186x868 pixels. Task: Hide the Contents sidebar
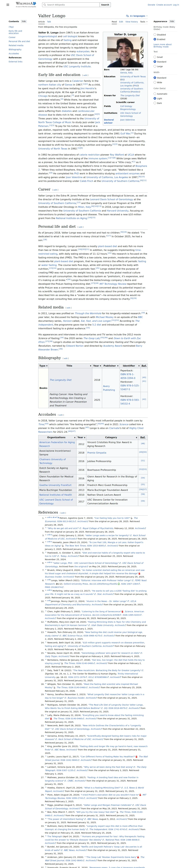tap(24, 21)
